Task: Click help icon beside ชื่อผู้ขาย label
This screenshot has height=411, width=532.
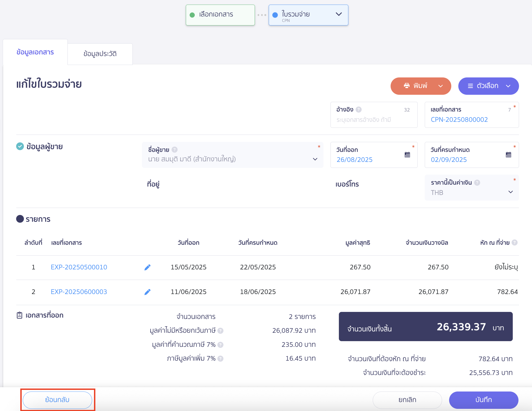Action: (x=175, y=149)
